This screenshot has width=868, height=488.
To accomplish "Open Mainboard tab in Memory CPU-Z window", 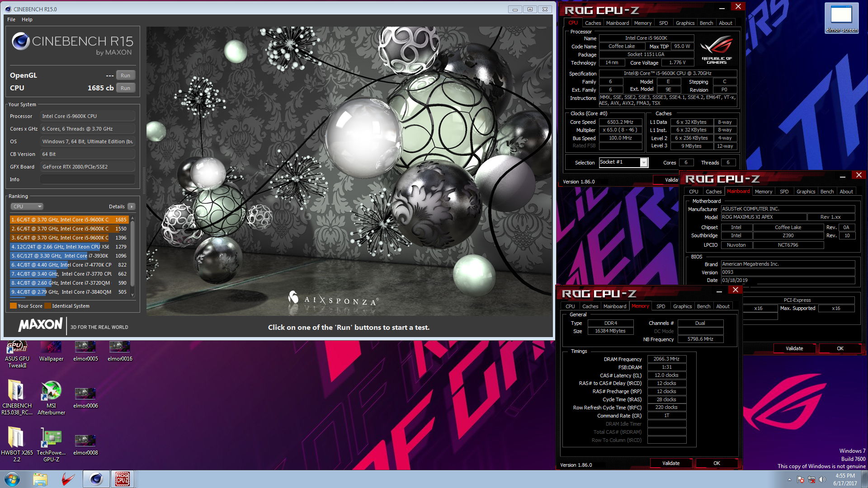I will [615, 306].
